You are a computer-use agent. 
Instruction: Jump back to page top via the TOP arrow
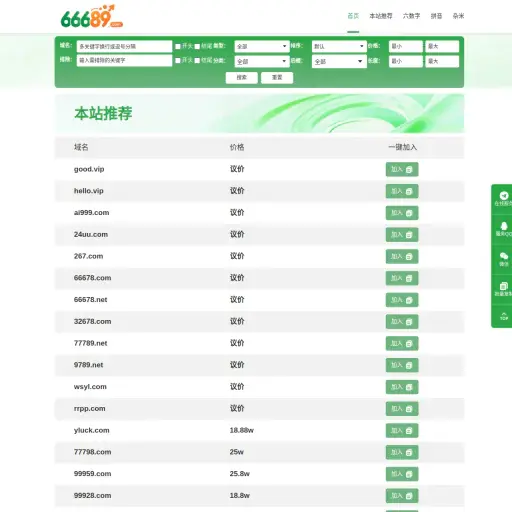point(503,316)
